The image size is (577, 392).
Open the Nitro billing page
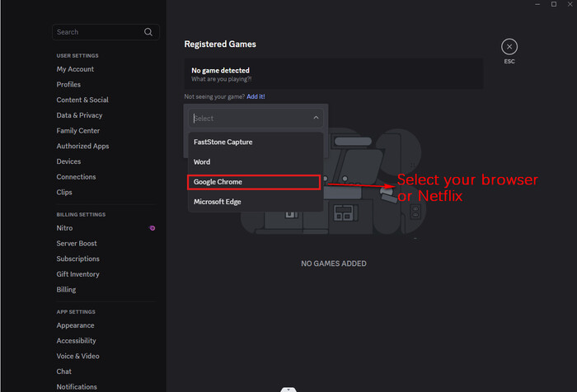pos(64,228)
